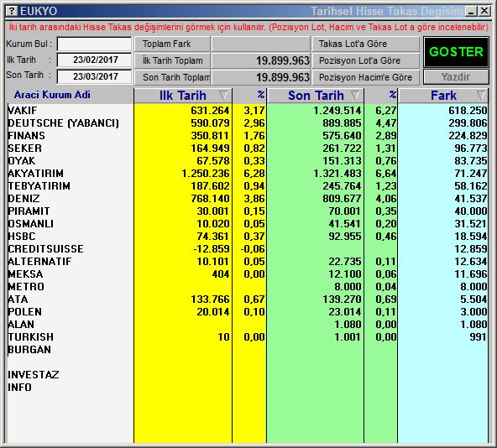Select Pozisyon Hacim'e Göre option
The image size is (497, 448).
(x=366, y=77)
